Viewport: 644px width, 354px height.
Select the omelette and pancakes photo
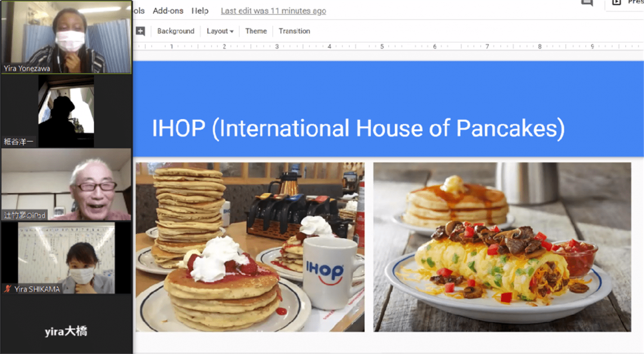(502, 247)
